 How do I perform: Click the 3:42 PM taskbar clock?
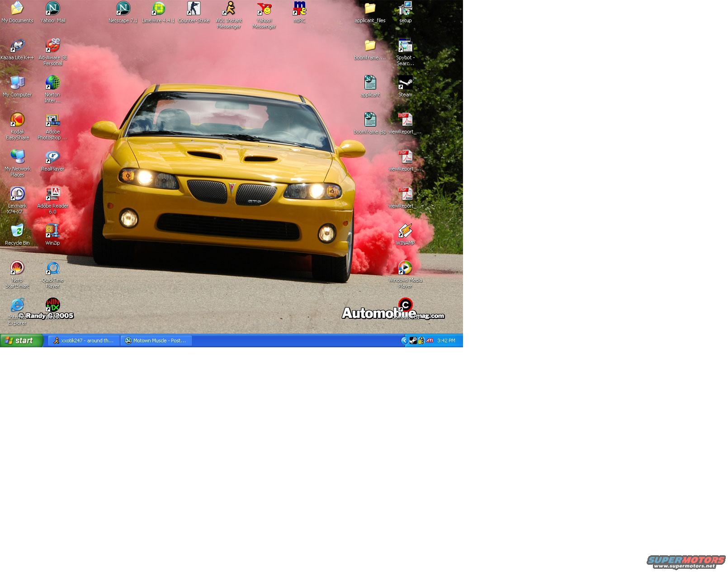(446, 340)
